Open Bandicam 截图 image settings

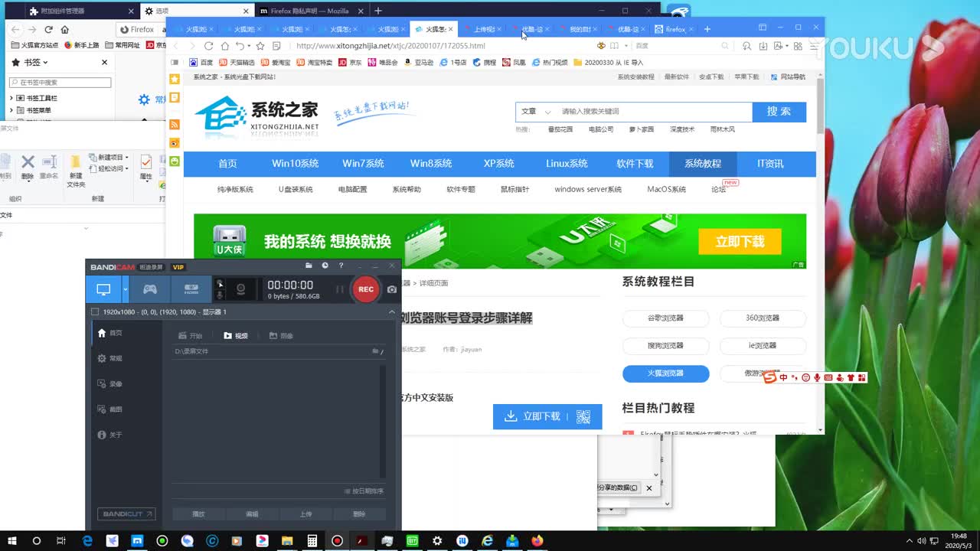(110, 409)
